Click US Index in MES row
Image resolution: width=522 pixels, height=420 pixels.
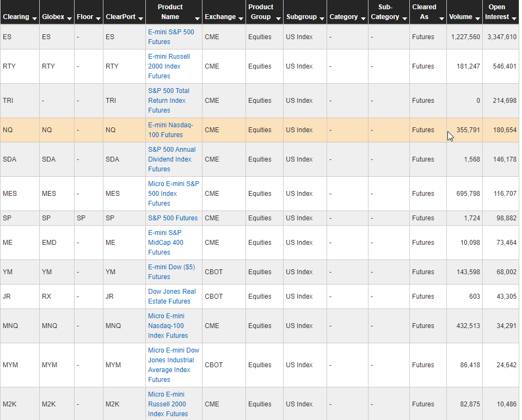tap(299, 193)
